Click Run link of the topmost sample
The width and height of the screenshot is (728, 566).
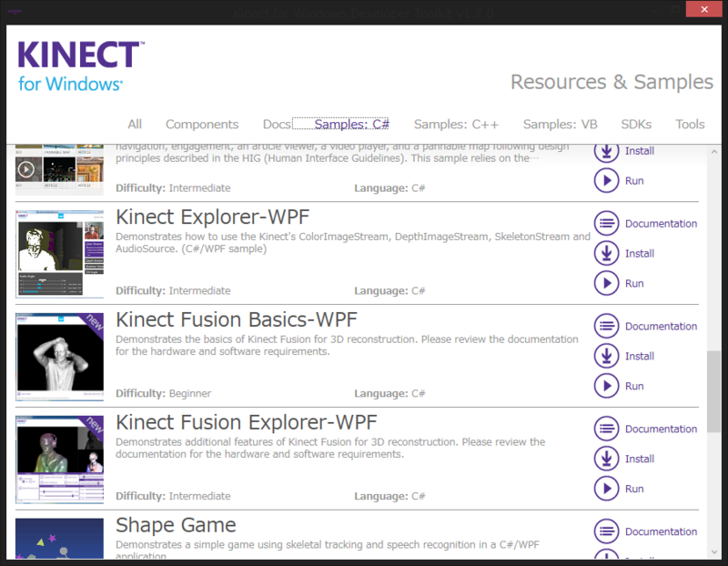coord(634,181)
